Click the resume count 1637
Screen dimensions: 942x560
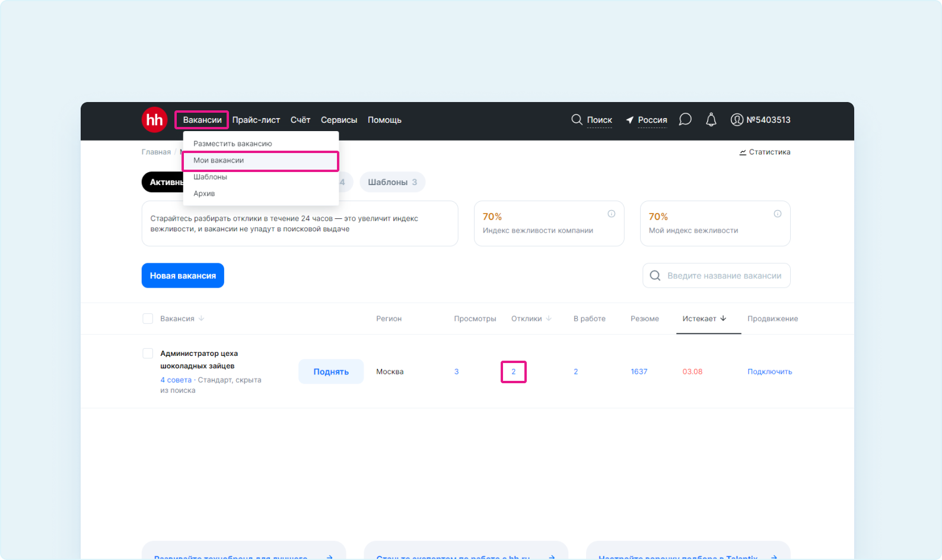639,372
